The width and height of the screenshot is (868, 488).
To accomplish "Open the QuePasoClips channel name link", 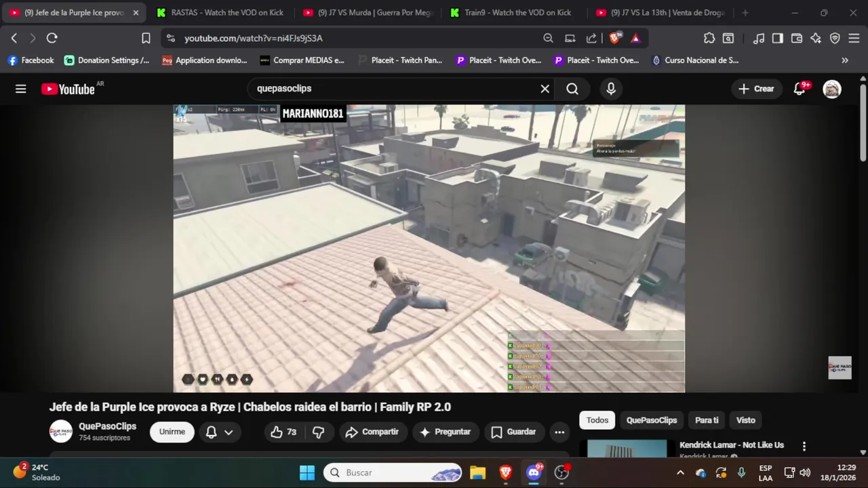I will pos(107,426).
